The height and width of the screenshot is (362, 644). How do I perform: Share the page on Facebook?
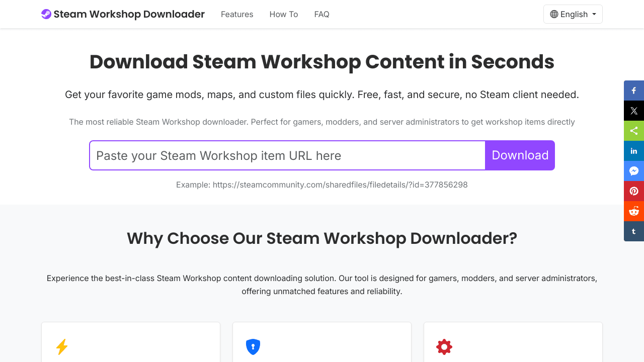(x=634, y=90)
